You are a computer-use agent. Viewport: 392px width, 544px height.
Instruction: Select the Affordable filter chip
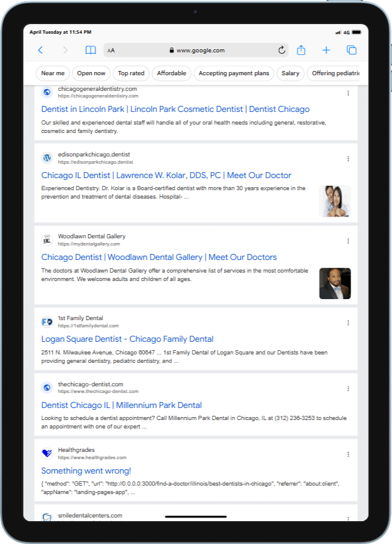pos(171,73)
